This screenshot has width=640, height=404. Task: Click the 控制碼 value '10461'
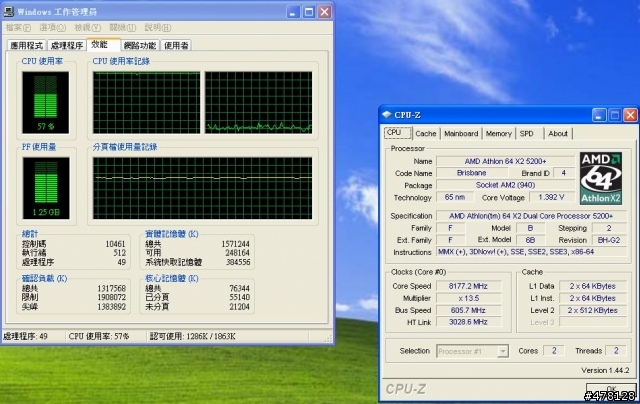pyautogui.click(x=116, y=244)
